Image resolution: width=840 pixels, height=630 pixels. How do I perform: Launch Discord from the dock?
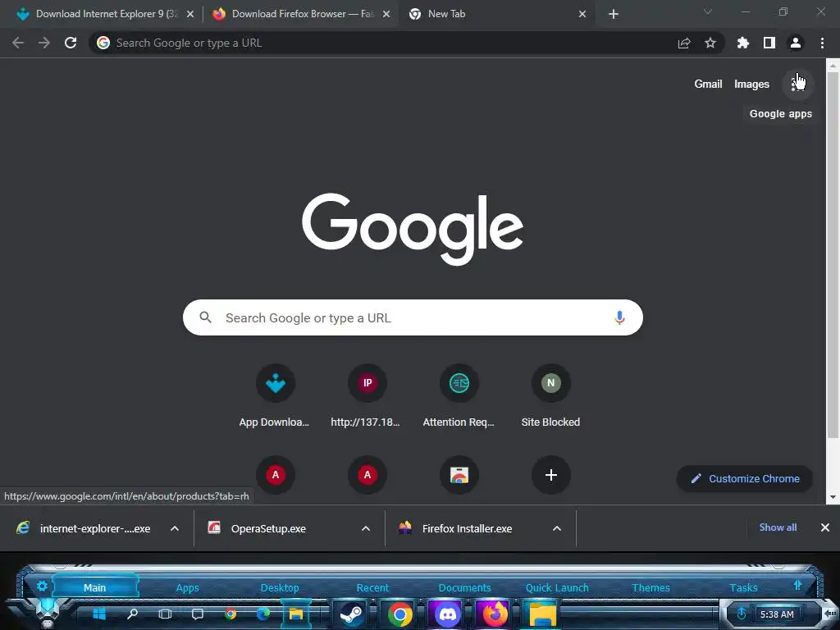(x=448, y=614)
